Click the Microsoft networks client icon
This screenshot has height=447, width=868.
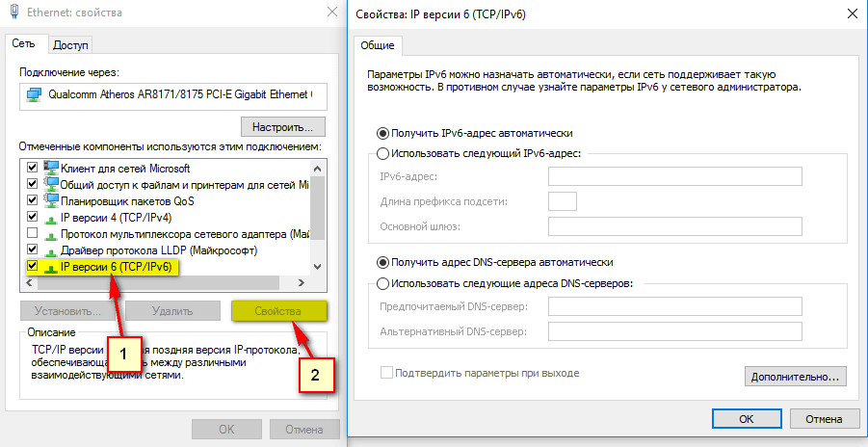[51, 168]
